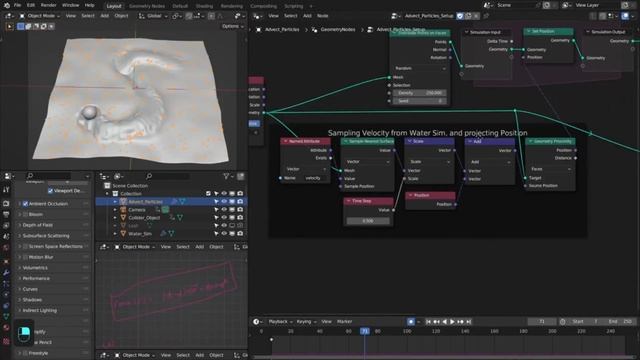
Task: Open Faces dropdown in Geometry Proximity node
Action: (550, 169)
